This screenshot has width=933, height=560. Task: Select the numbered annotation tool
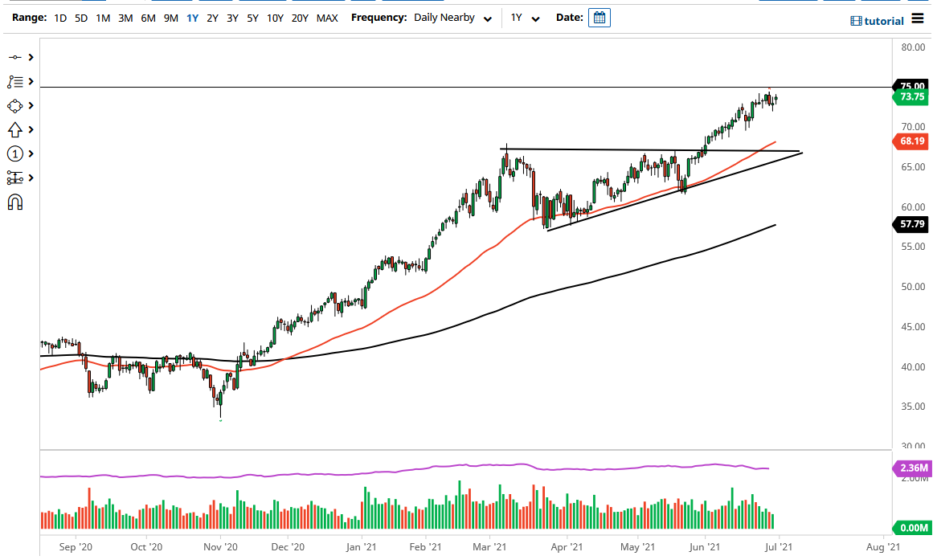pyautogui.click(x=16, y=153)
